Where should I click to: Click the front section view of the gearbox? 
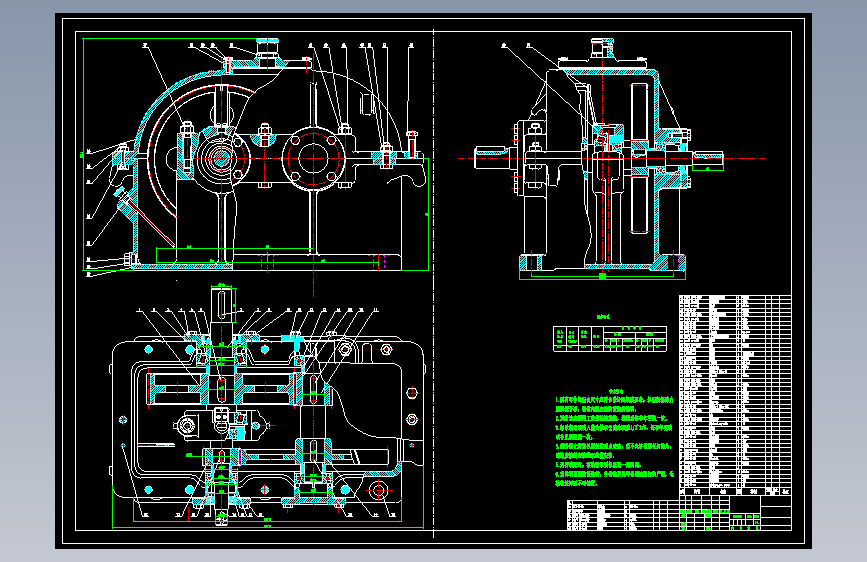pyautogui.click(x=255, y=156)
